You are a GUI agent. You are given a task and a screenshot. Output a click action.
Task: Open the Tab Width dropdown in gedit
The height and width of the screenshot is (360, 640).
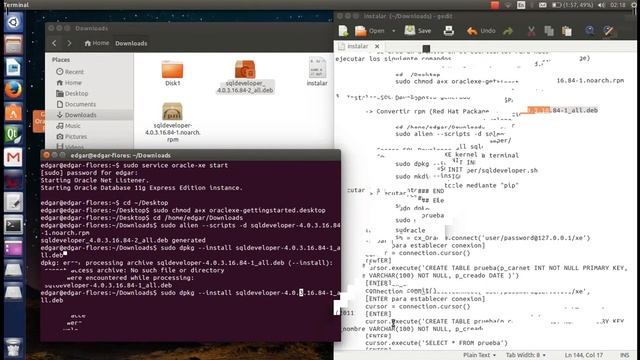point(526,355)
